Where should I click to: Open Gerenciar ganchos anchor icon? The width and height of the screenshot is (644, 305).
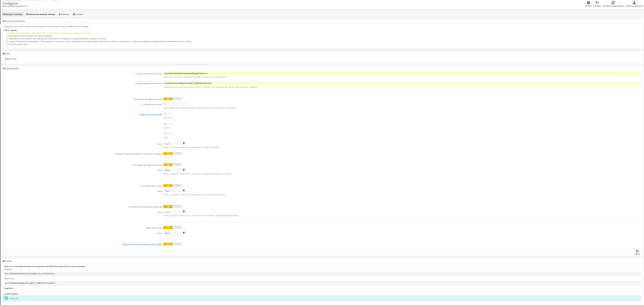tap(634, 3)
